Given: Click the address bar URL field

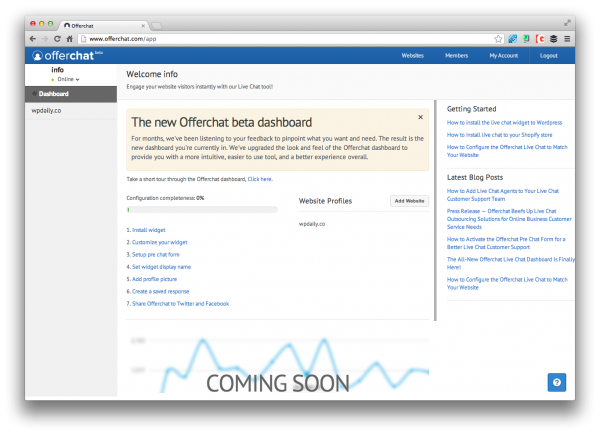Looking at the screenshot, I should [285, 39].
